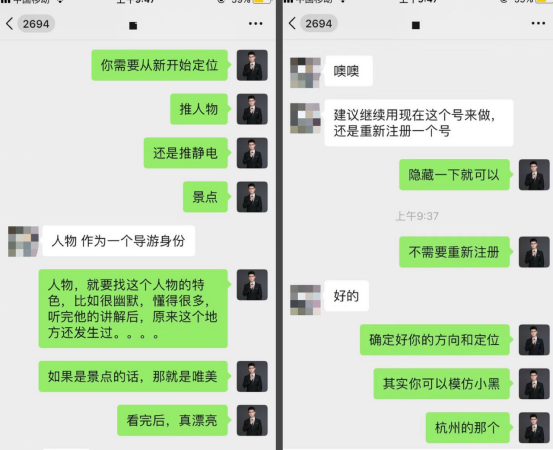Image resolution: width=553 pixels, height=450 pixels.
Task: Select the '看完后，真漂亮' message bubble
Action: [173, 420]
